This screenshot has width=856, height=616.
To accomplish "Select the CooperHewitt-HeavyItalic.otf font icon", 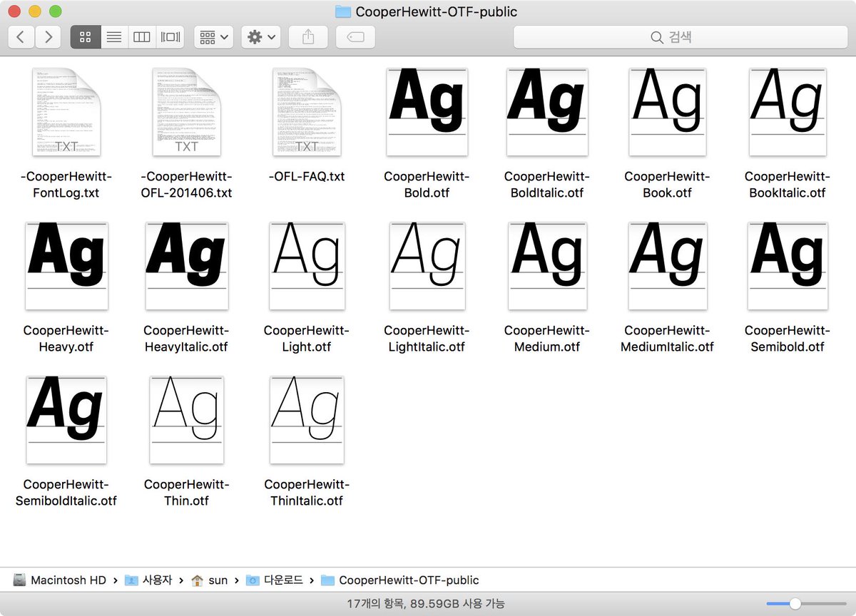I will 186,266.
